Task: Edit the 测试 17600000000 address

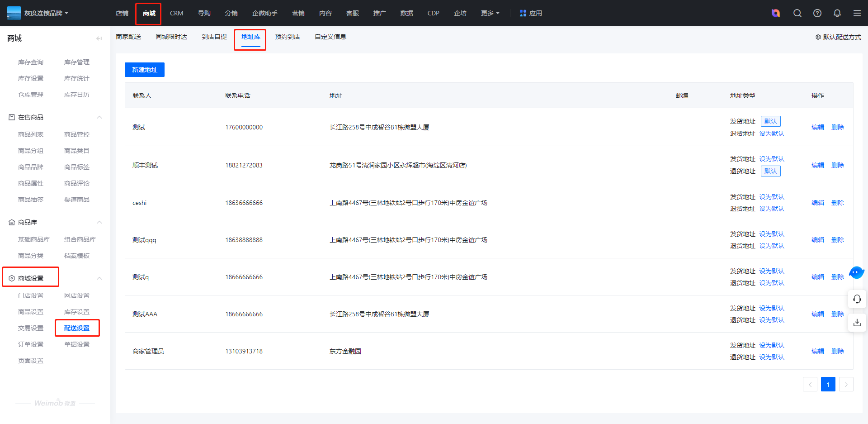Action: (x=818, y=127)
